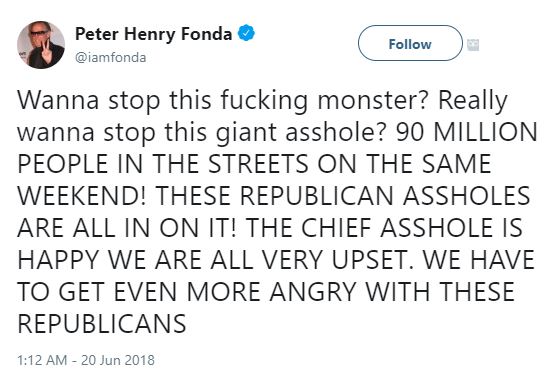Open Peter Henry Fonda's profile avatar
This screenshot has width=550, height=372.
41,45
